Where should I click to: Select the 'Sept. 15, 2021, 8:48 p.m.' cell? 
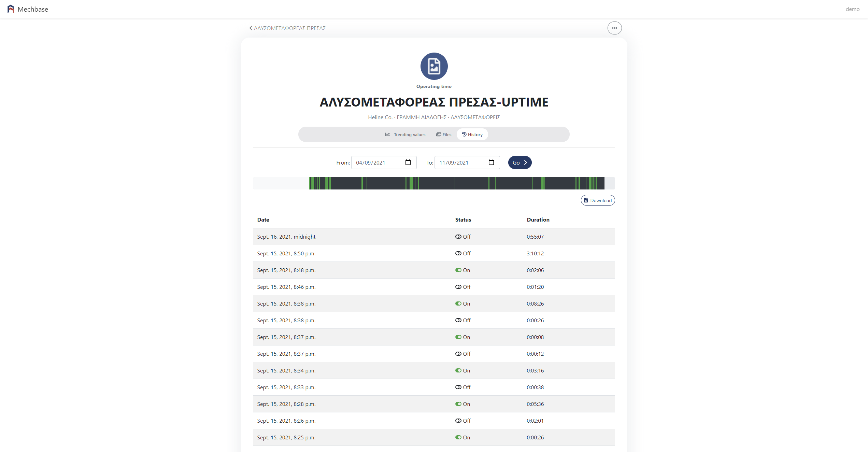pyautogui.click(x=286, y=270)
